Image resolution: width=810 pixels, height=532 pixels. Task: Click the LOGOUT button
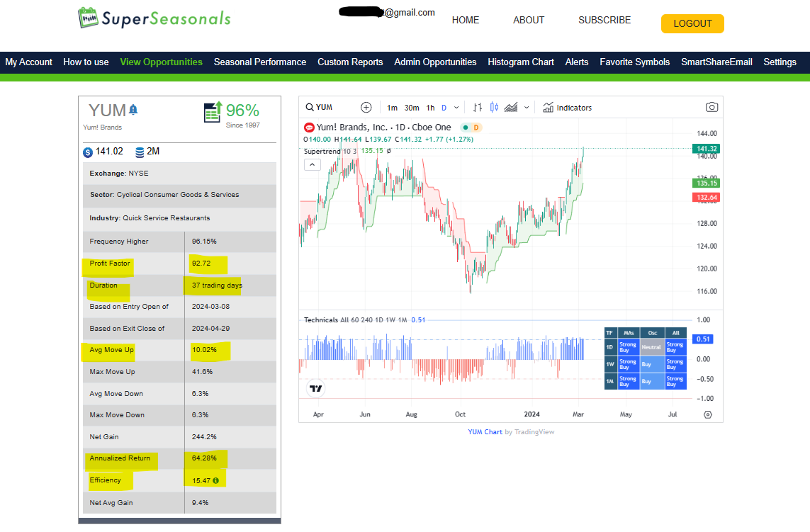692,24
